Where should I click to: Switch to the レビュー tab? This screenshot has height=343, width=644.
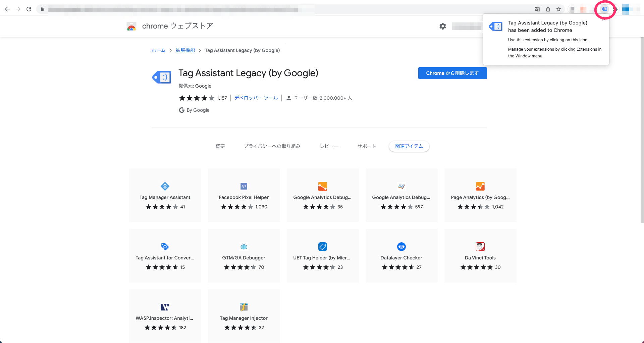pos(329,146)
